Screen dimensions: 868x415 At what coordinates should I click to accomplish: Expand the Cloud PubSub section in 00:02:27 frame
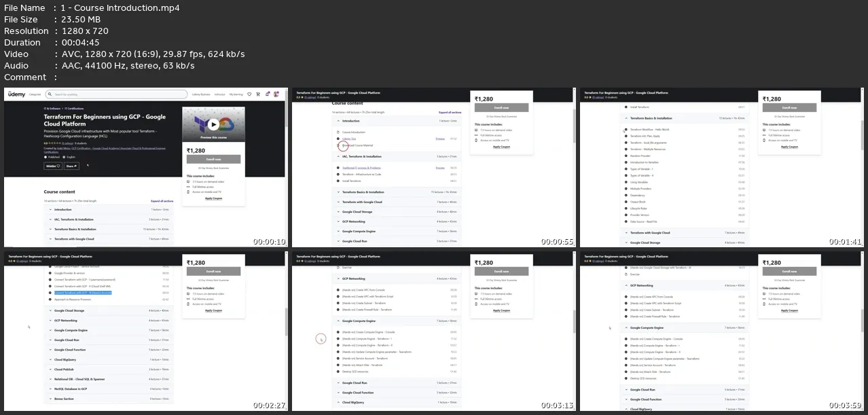coord(109,369)
